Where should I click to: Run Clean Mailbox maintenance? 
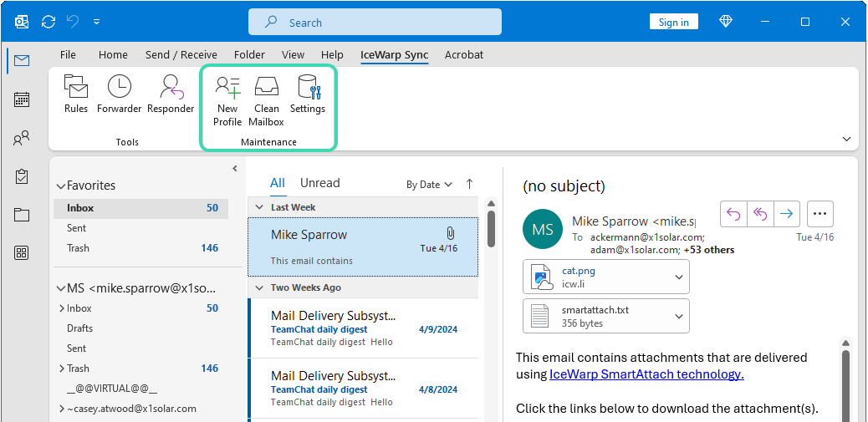pyautogui.click(x=266, y=100)
